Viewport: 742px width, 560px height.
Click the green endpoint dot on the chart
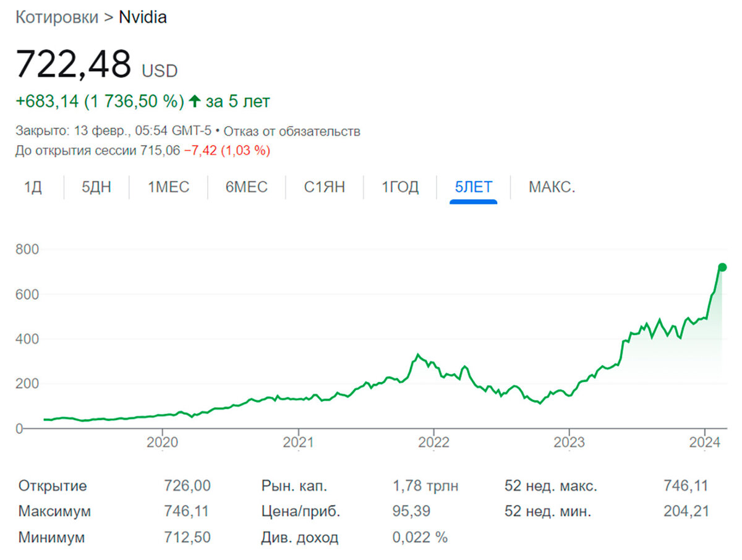[722, 268]
